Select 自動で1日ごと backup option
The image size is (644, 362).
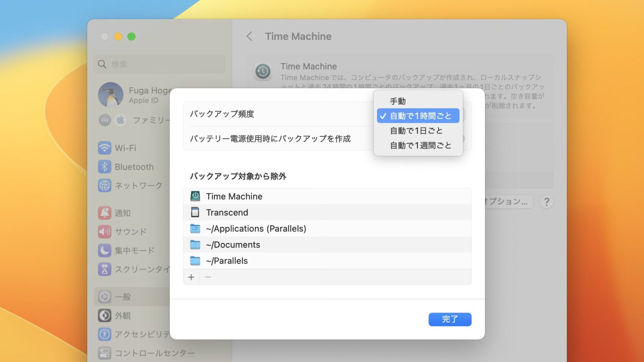416,131
